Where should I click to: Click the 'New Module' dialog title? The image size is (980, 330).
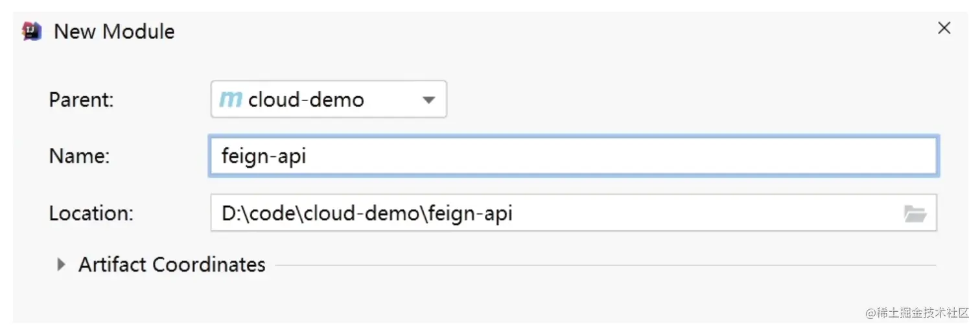tap(114, 31)
